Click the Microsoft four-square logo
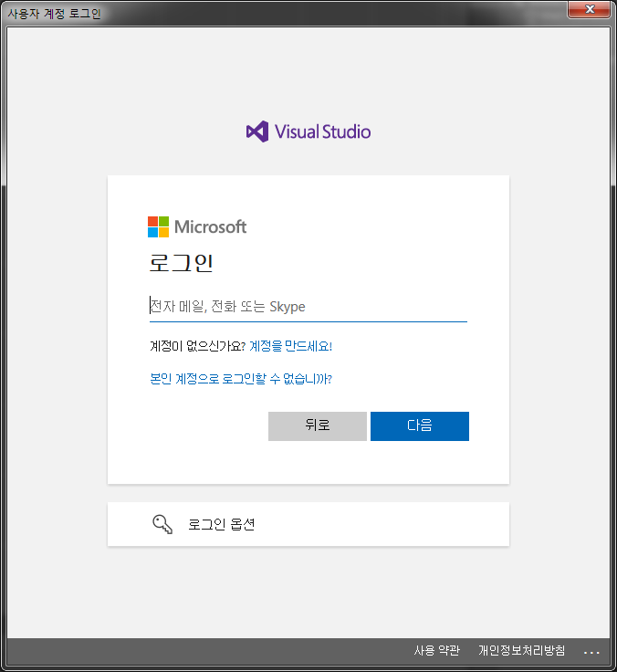Viewport: 617px width, 672px height. tap(158, 226)
